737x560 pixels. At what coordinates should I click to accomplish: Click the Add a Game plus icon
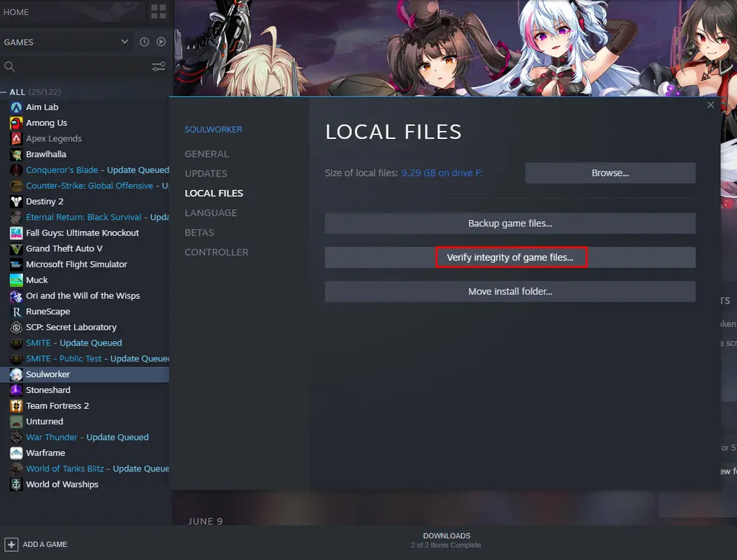(x=12, y=544)
